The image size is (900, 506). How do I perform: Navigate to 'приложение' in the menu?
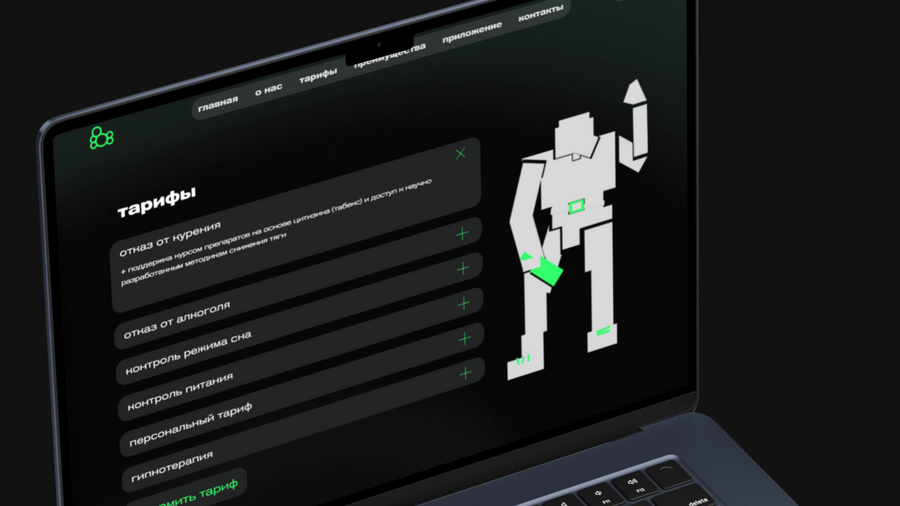472,32
